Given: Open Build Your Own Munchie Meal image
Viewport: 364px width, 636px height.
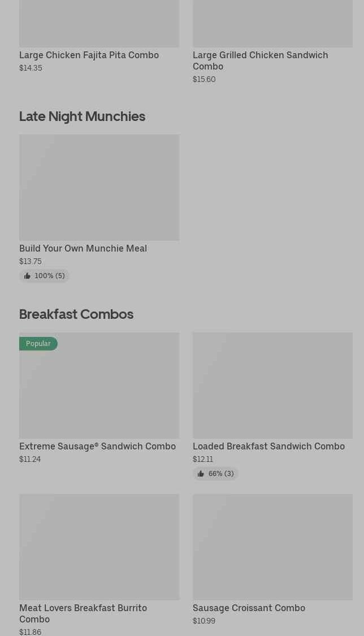Looking at the screenshot, I should coord(99,187).
